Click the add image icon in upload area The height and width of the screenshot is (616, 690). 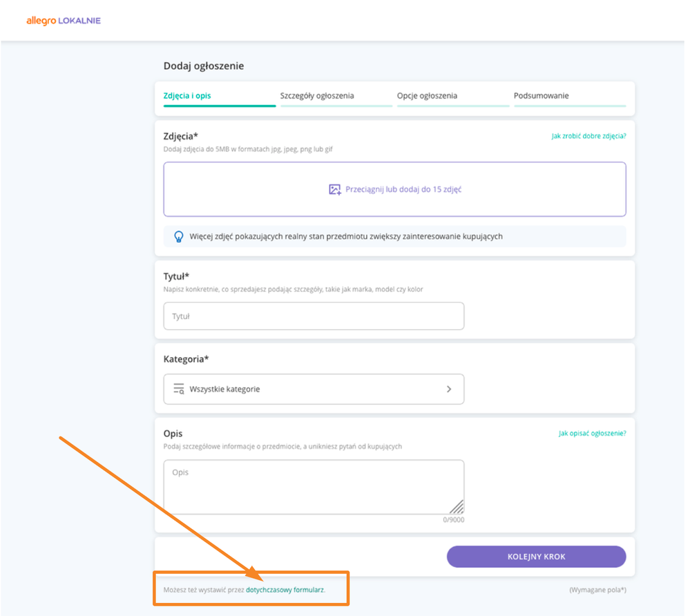click(335, 190)
